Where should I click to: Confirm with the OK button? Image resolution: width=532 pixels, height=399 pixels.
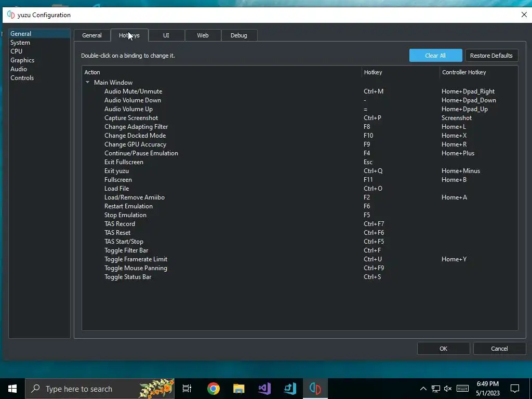coord(444,349)
